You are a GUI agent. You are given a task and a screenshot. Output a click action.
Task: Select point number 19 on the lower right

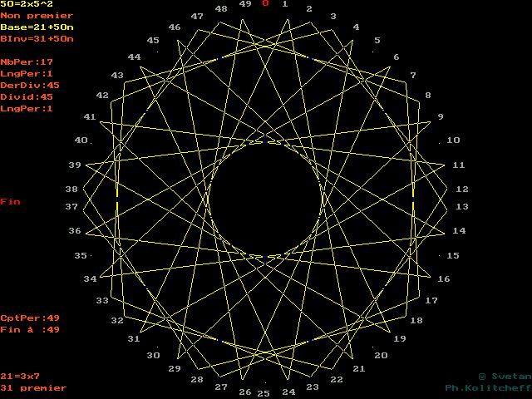coord(400,339)
